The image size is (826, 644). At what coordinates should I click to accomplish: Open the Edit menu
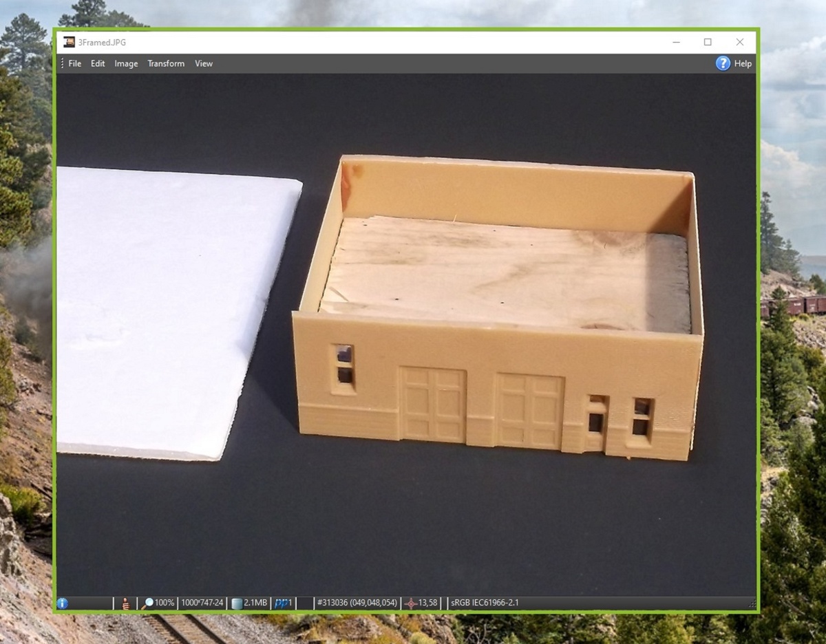pos(98,63)
